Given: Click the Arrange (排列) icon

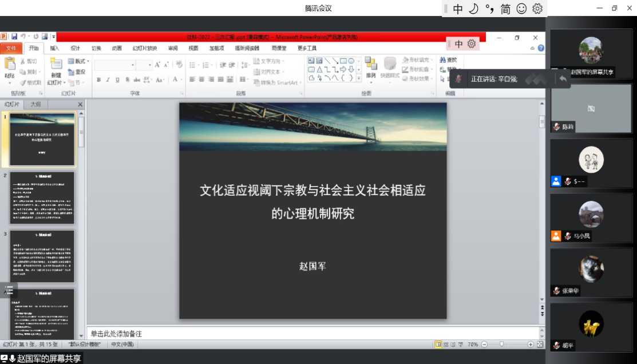Looking at the screenshot, I should tap(370, 65).
